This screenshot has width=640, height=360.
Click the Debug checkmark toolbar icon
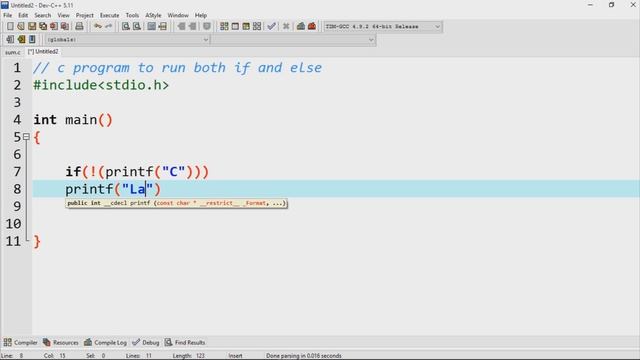coord(271,27)
